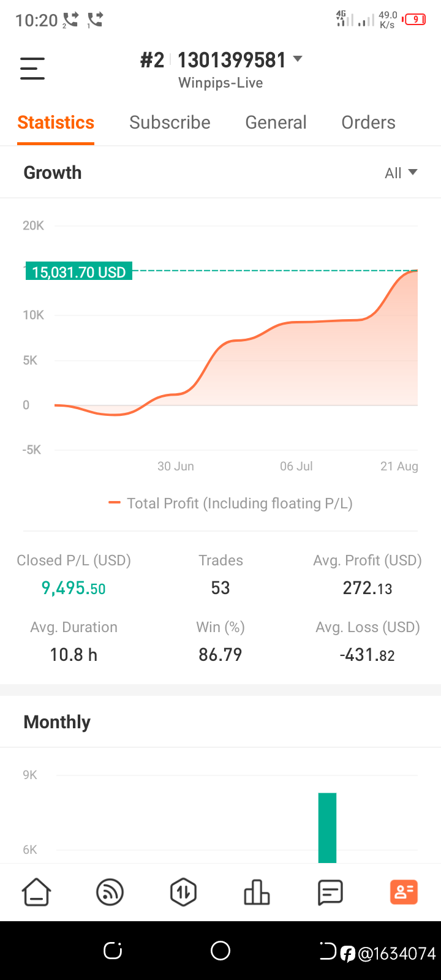Tap the 15,031.70 USD chart label
This screenshot has width=441, height=980.
(79, 272)
